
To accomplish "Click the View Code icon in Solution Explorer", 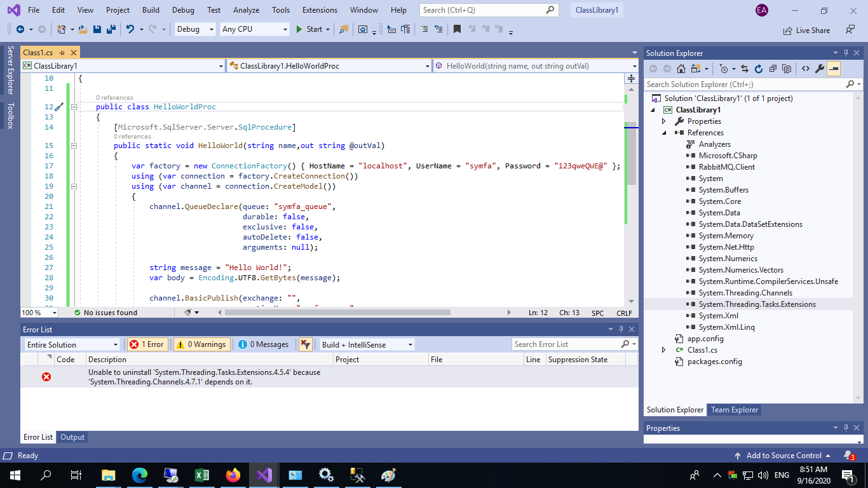I will 805,69.
